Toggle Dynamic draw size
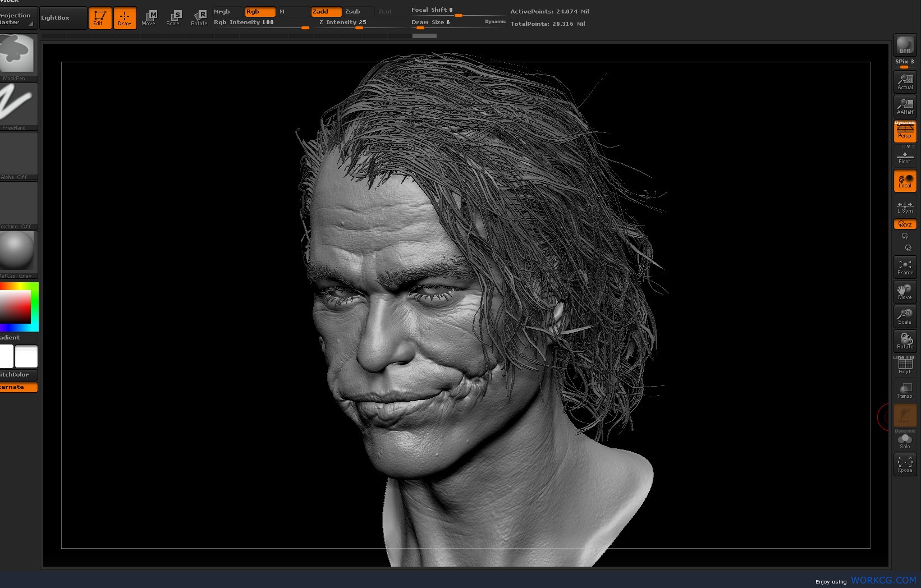 (495, 22)
